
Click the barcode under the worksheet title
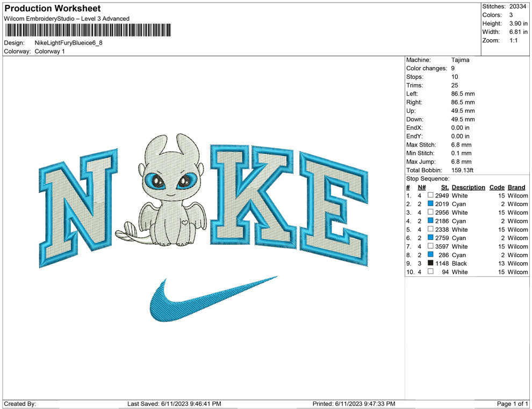click(x=88, y=30)
